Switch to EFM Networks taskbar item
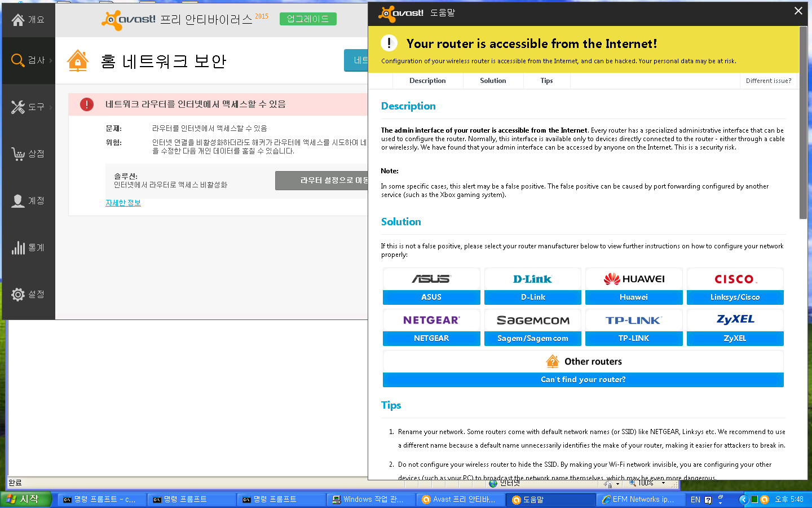 [641, 500]
